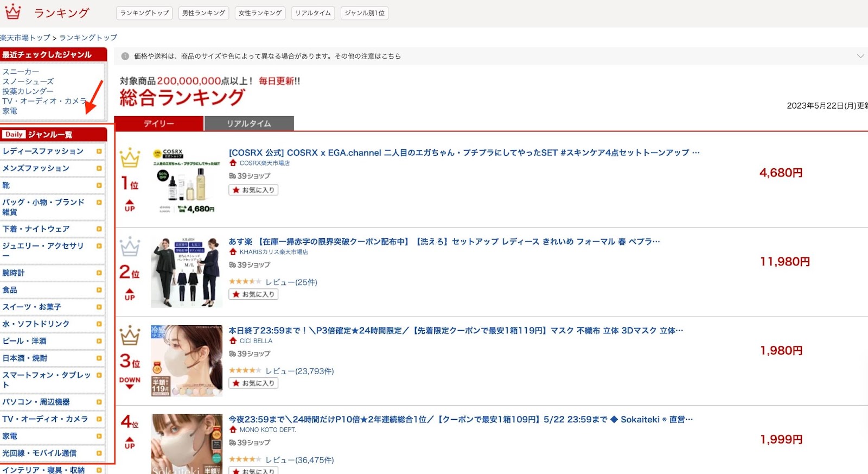Click the crown ranking logo icon

tap(12, 12)
